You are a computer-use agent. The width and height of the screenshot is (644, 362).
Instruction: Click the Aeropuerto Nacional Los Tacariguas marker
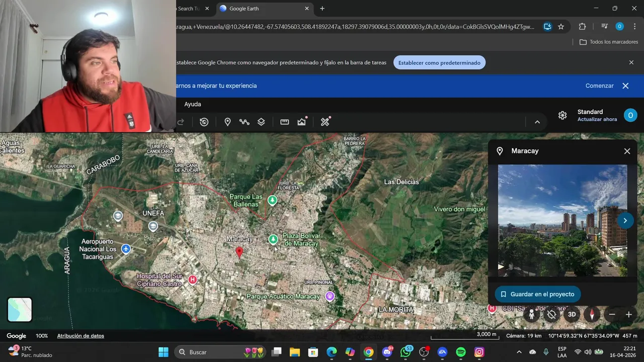[126, 249]
